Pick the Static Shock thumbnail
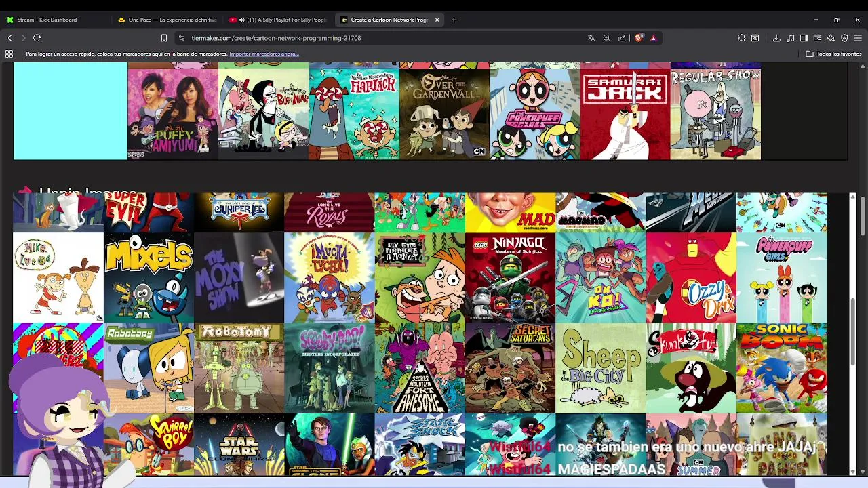This screenshot has width=868, height=488. 420,445
